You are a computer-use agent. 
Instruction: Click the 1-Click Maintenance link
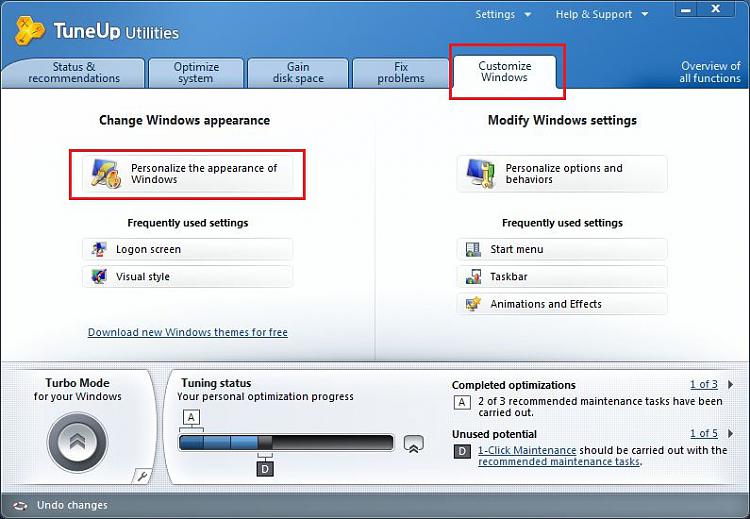527,450
